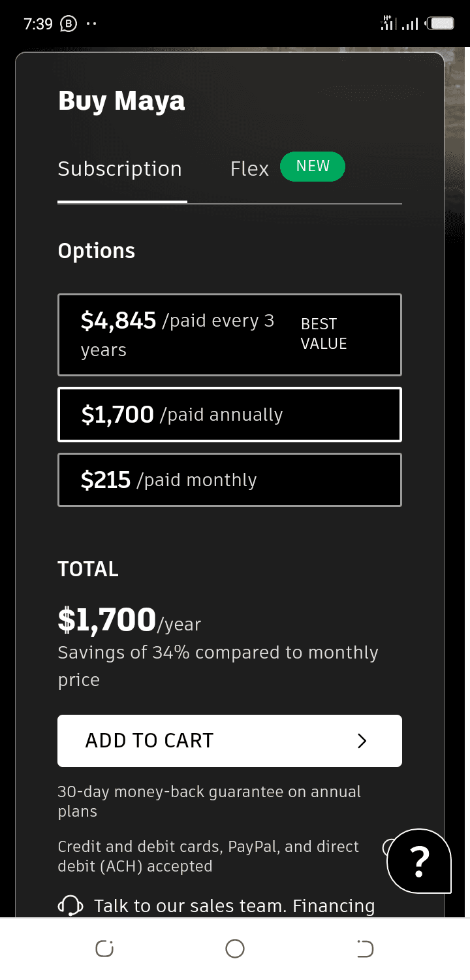Tap the signal strength bars icon
This screenshot has height=980, width=470.
pos(410,24)
